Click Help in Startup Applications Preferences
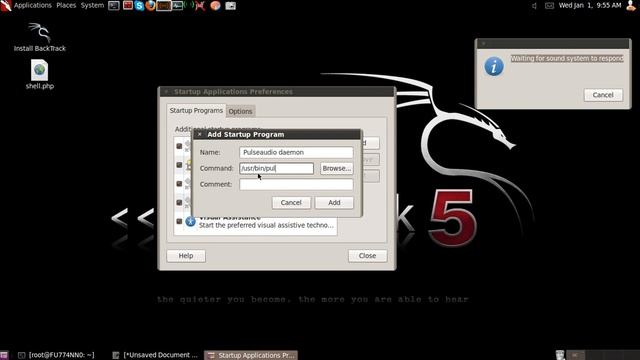Screen dimensions: 640x360 186,256
